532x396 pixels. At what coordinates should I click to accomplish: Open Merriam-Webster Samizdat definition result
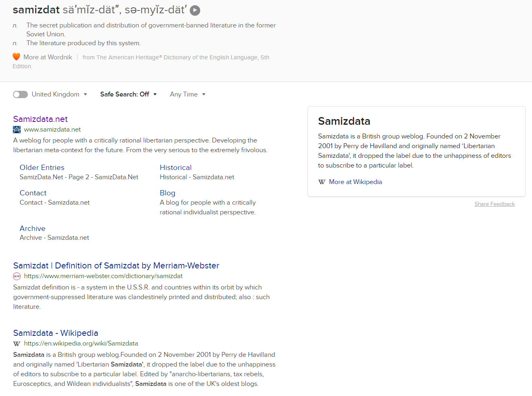pos(116,266)
